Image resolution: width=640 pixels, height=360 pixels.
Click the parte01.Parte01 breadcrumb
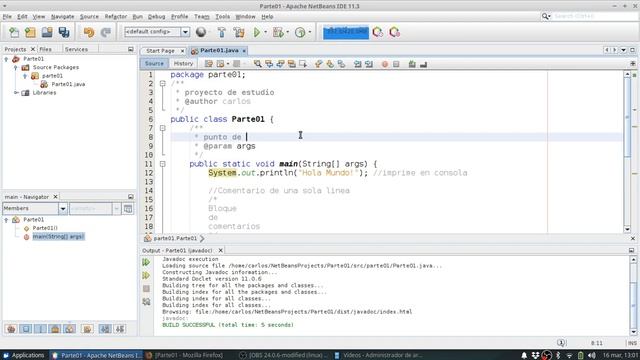[x=175, y=238]
